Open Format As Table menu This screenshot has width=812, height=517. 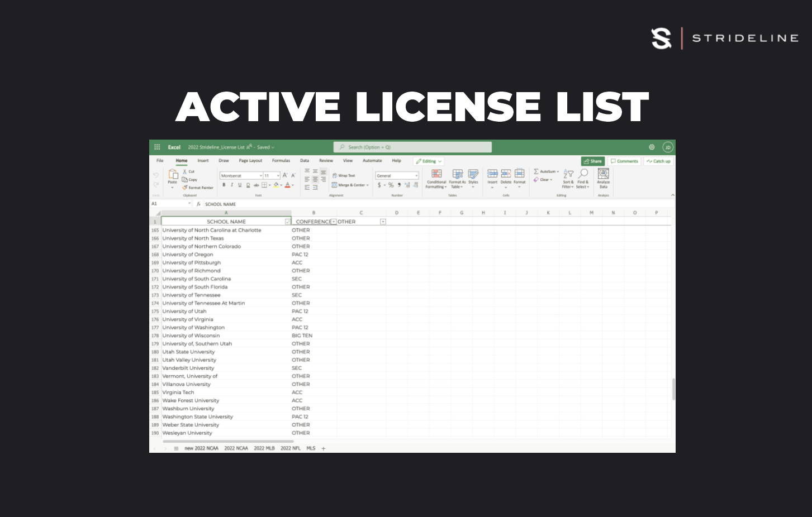click(x=457, y=179)
